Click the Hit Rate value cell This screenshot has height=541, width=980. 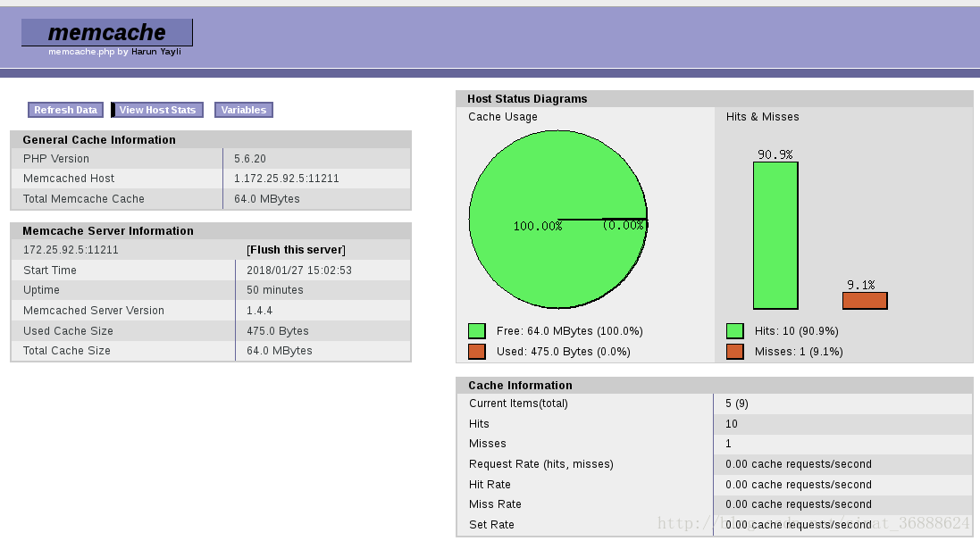pyautogui.click(x=842, y=484)
